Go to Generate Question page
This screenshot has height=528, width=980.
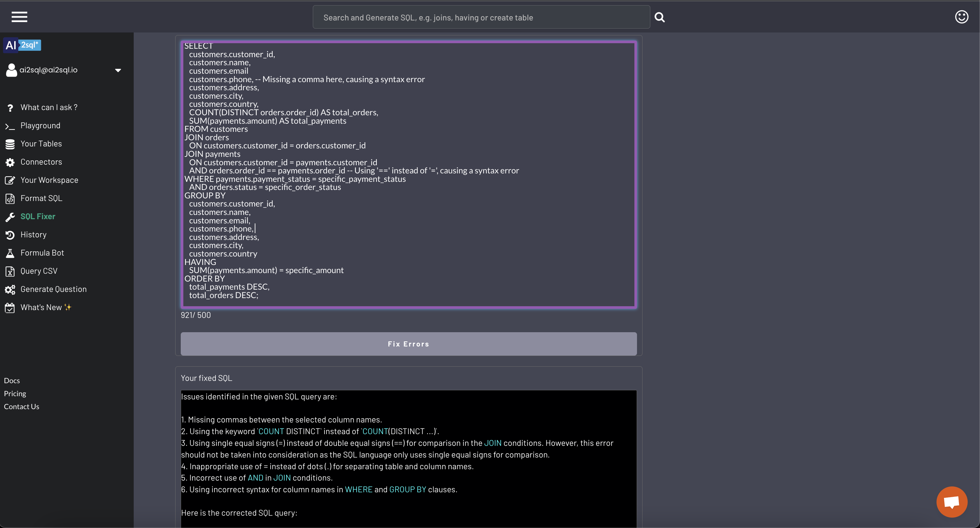(x=53, y=289)
